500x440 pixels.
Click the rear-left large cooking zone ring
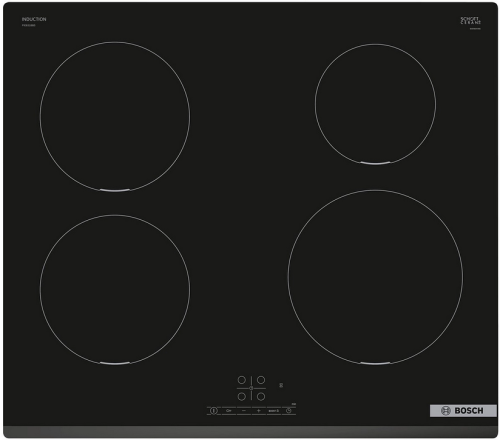pyautogui.click(x=115, y=116)
